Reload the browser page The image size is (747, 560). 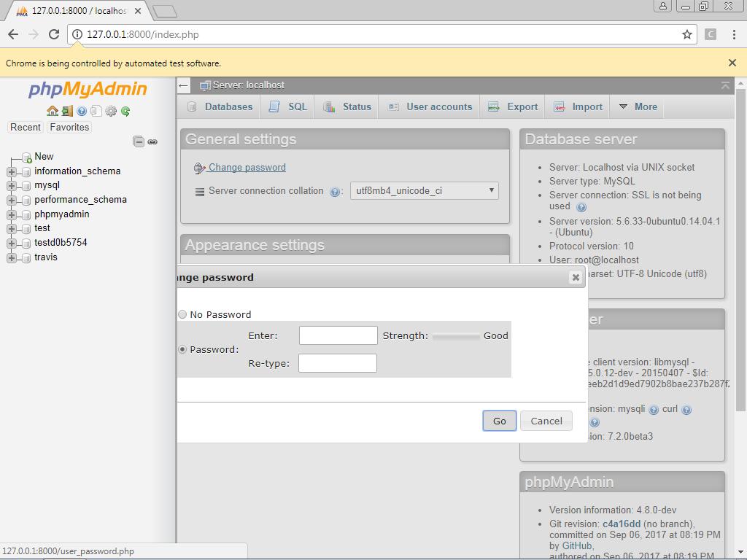point(54,34)
